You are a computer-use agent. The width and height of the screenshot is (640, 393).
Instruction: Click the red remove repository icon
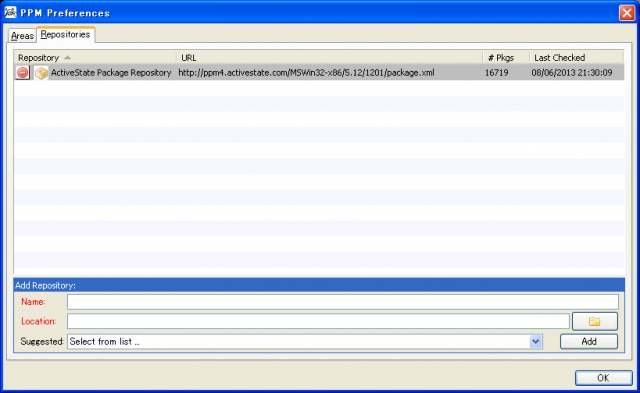pos(23,73)
